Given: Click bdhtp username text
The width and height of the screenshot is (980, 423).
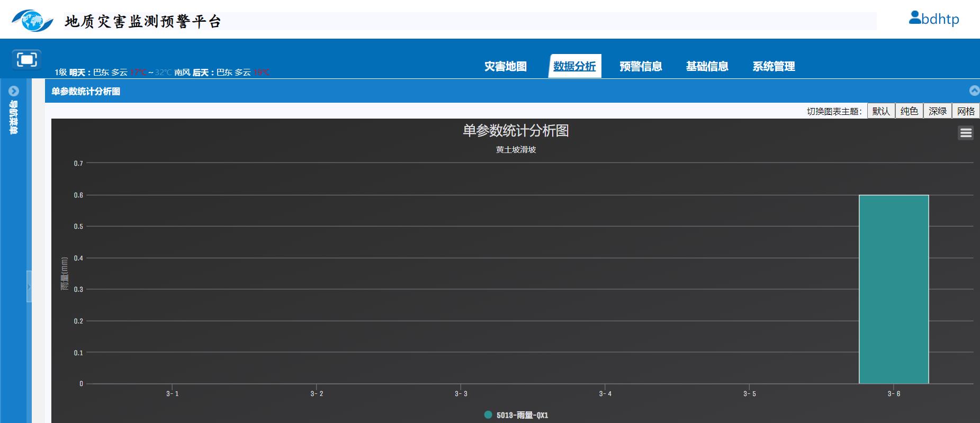Looking at the screenshot, I should coord(940,20).
